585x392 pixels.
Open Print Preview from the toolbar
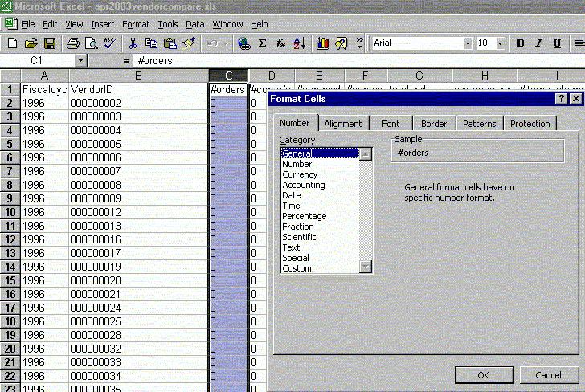tap(92, 43)
